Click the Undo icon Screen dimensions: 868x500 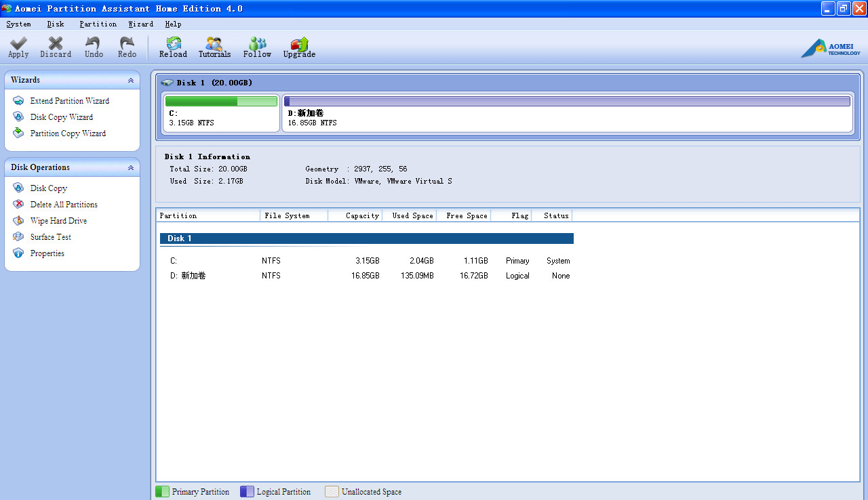[93, 47]
